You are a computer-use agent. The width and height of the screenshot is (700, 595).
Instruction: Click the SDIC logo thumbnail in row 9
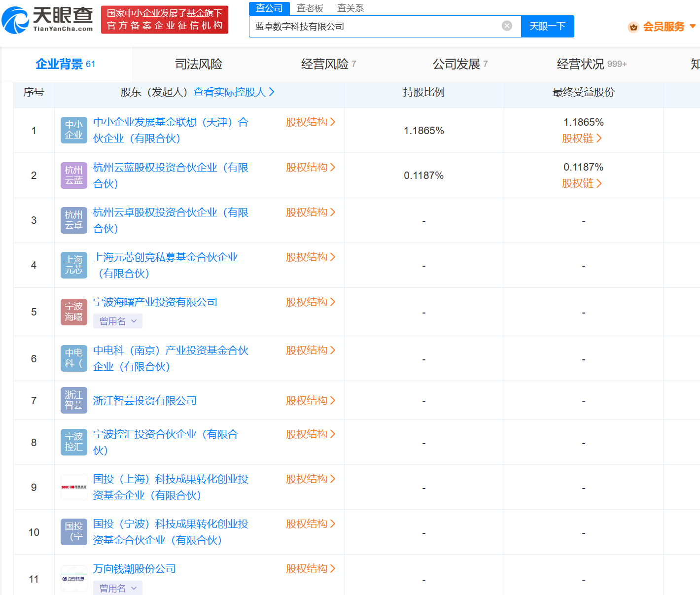(74, 487)
